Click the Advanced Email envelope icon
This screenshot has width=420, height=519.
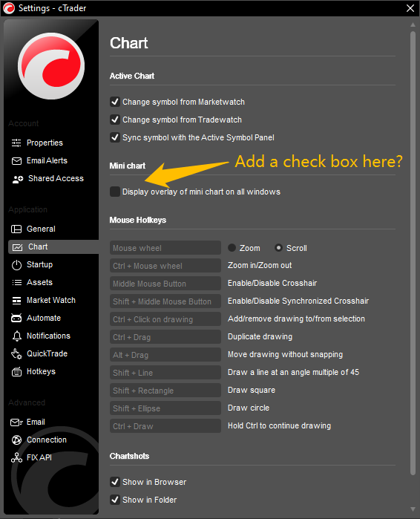[16, 422]
